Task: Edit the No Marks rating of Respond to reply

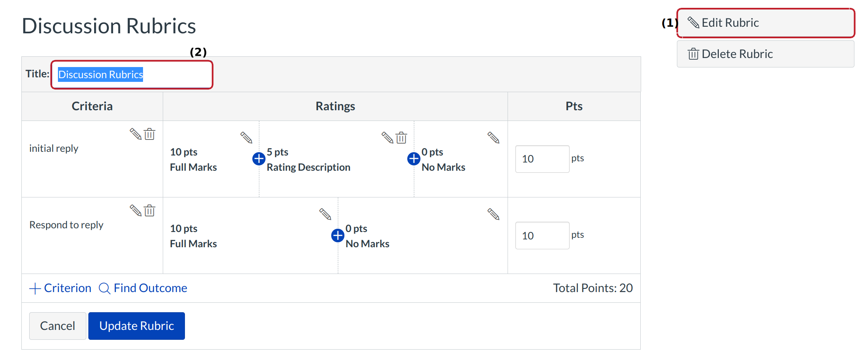Action: [493, 214]
